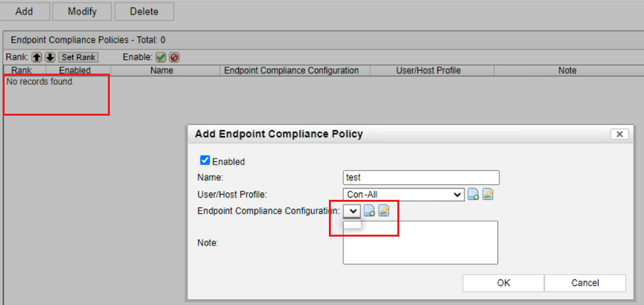
Task: Sort by the Name column header
Action: pyautogui.click(x=161, y=70)
